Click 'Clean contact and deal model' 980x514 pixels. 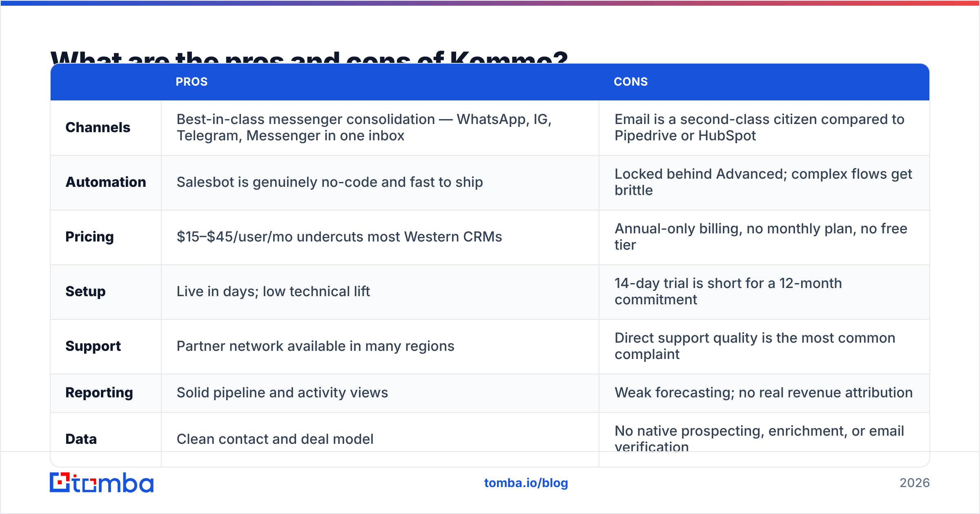click(x=275, y=439)
